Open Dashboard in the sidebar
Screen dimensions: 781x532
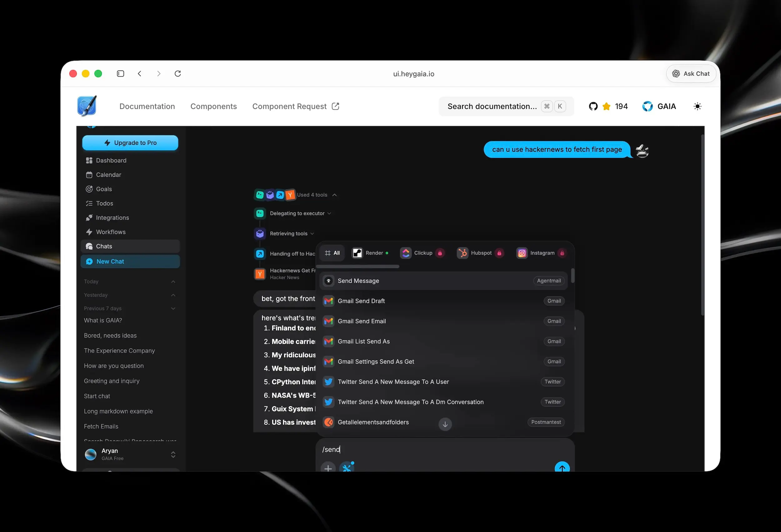point(130,160)
